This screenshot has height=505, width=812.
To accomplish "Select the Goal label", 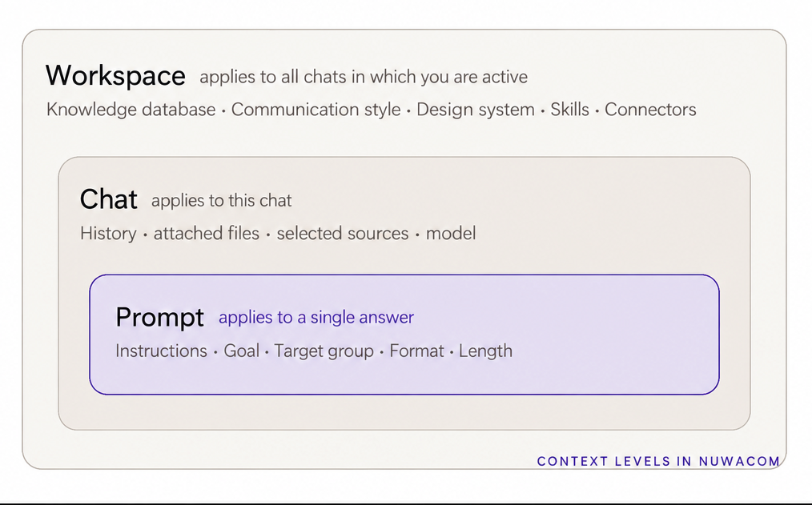I will point(241,351).
